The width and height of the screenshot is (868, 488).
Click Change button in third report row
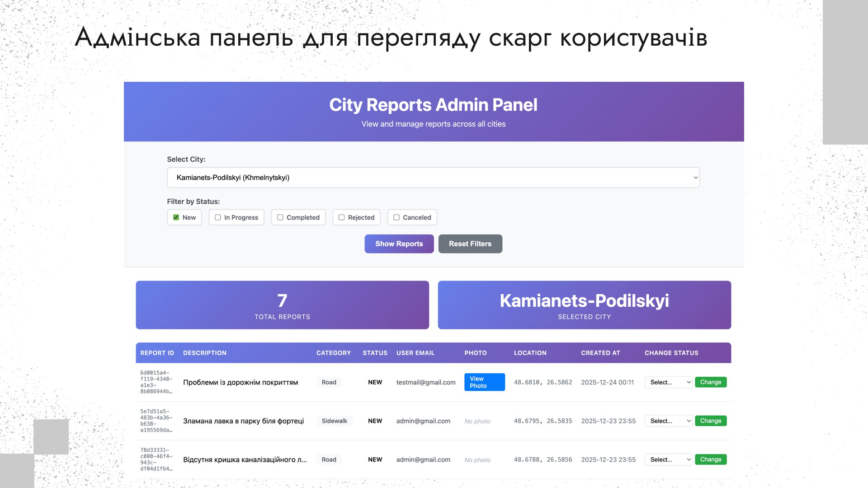[x=710, y=460]
